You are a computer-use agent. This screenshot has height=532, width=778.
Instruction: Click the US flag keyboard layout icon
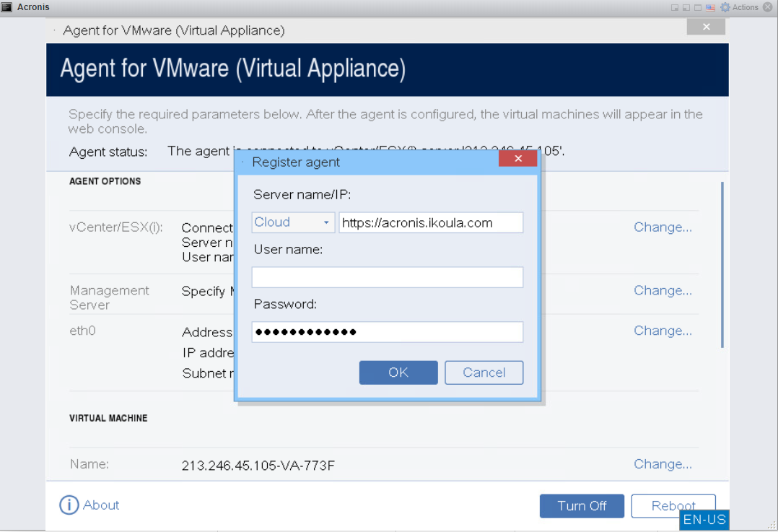[x=710, y=7]
